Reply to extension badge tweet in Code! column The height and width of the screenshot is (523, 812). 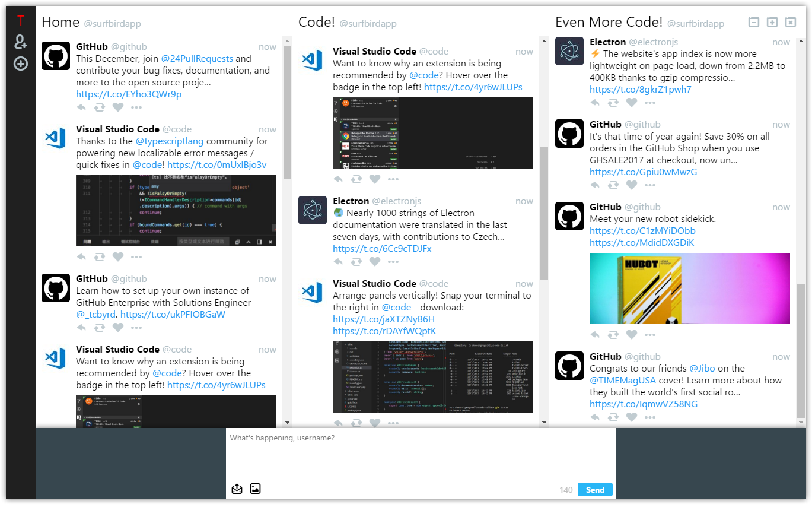pos(338,179)
